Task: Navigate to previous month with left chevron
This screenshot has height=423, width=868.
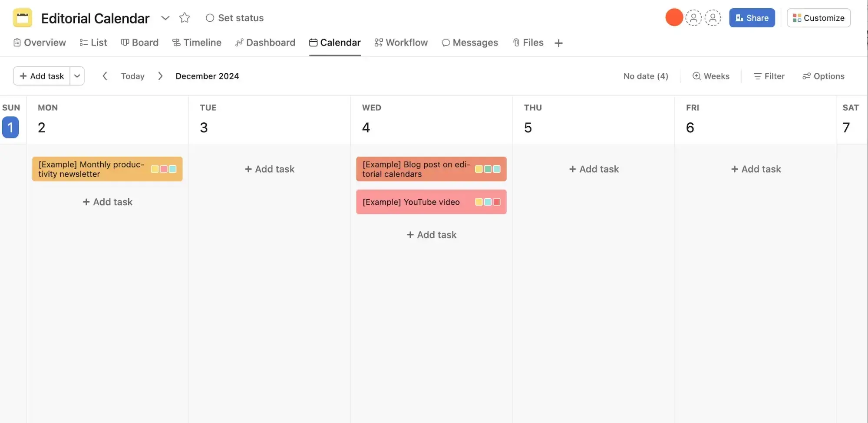Action: tap(105, 76)
